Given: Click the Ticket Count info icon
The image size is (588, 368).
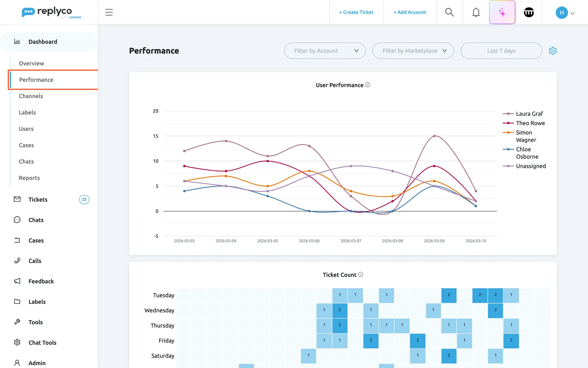Looking at the screenshot, I should [x=361, y=274].
